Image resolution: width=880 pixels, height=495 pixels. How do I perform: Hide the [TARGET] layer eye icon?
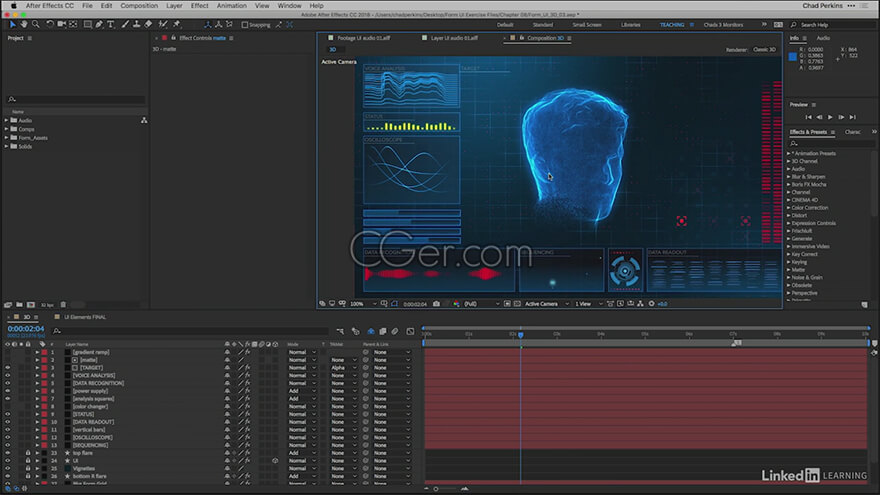(8, 368)
